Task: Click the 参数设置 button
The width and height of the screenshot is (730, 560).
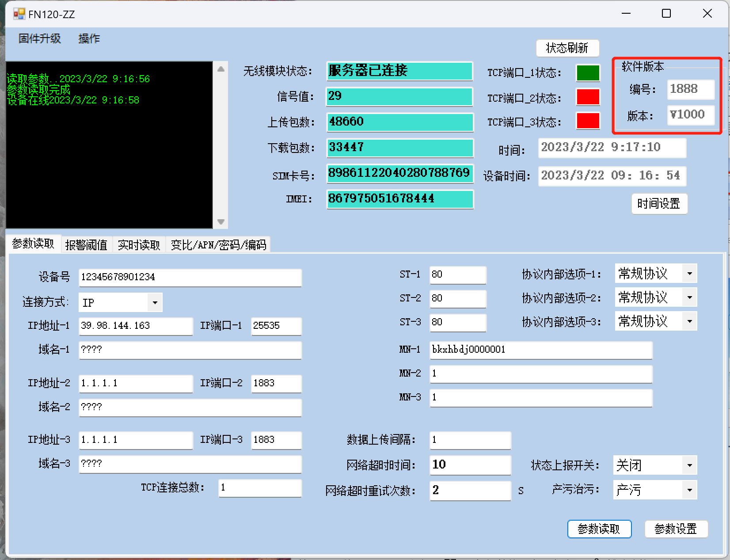Action: tap(676, 529)
